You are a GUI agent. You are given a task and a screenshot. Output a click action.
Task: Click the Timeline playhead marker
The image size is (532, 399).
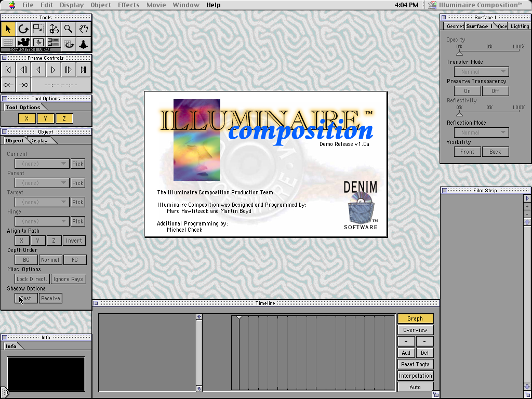pyautogui.click(x=239, y=317)
